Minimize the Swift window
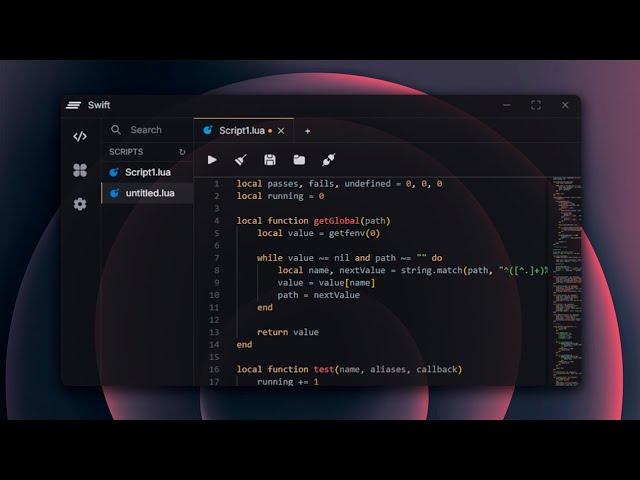The height and width of the screenshot is (480, 640). point(507,105)
